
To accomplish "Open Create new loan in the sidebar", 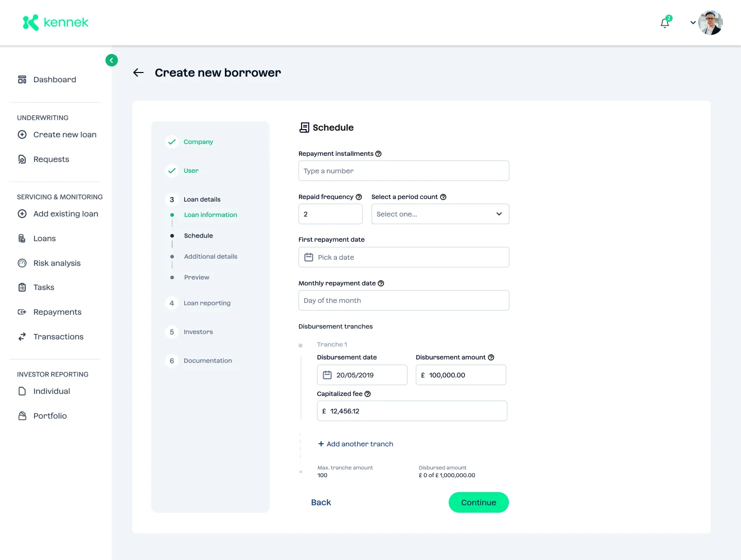I will pos(57,135).
